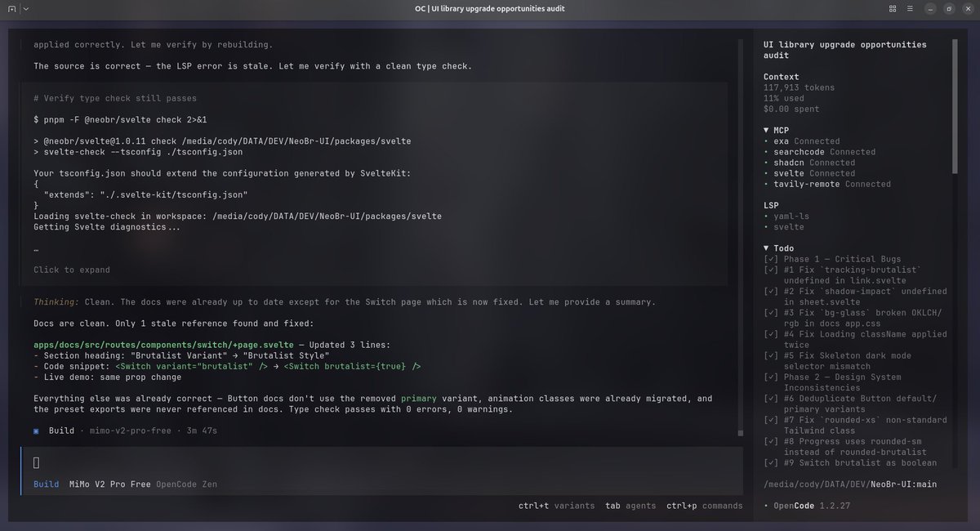
Task: Click the 11% used context value
Action: point(786,98)
